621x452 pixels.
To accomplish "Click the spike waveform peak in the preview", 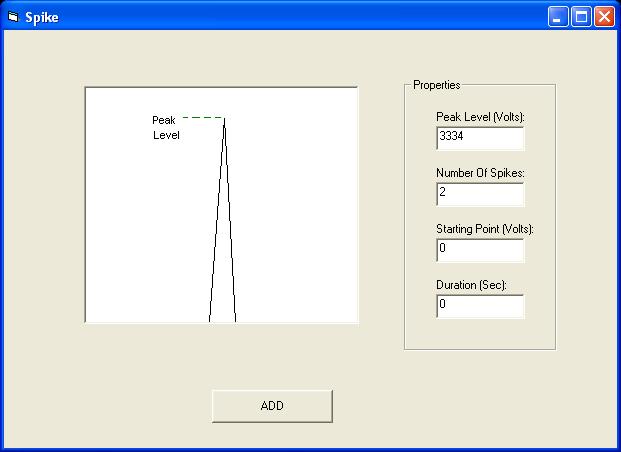I will pos(224,119).
